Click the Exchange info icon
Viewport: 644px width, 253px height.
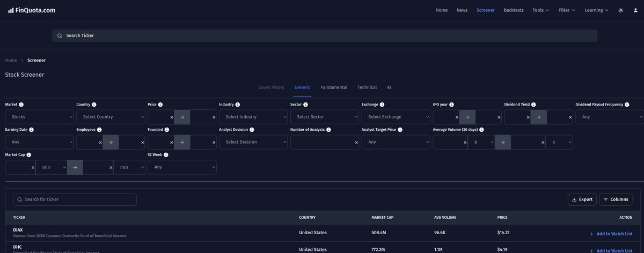tap(382, 105)
